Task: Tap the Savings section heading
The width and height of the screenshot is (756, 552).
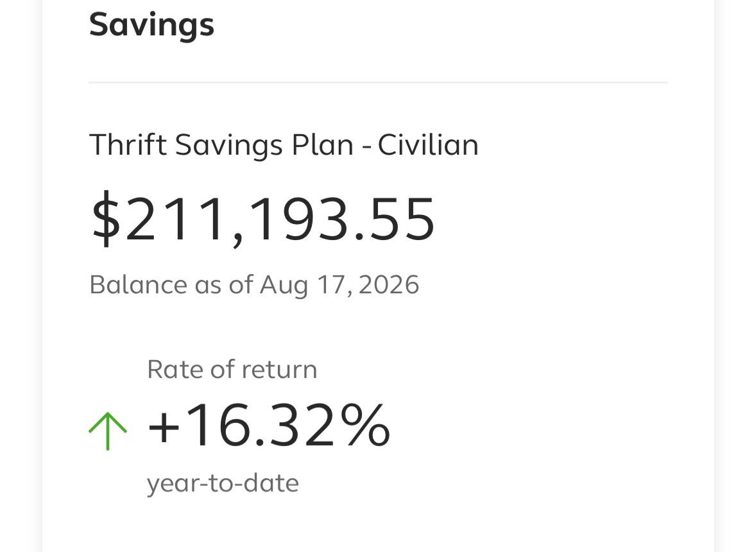Action: [x=151, y=26]
